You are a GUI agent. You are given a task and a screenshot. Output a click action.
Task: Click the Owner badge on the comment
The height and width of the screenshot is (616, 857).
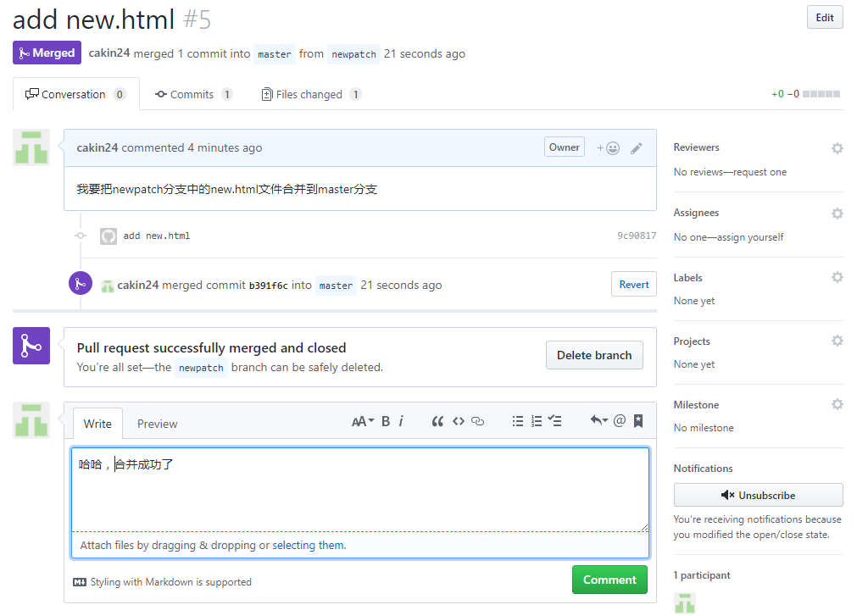click(564, 147)
